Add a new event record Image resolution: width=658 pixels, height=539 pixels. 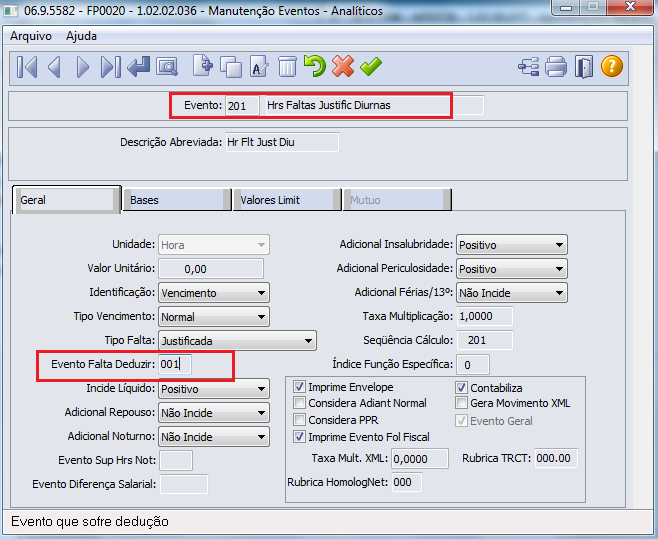click(x=203, y=66)
